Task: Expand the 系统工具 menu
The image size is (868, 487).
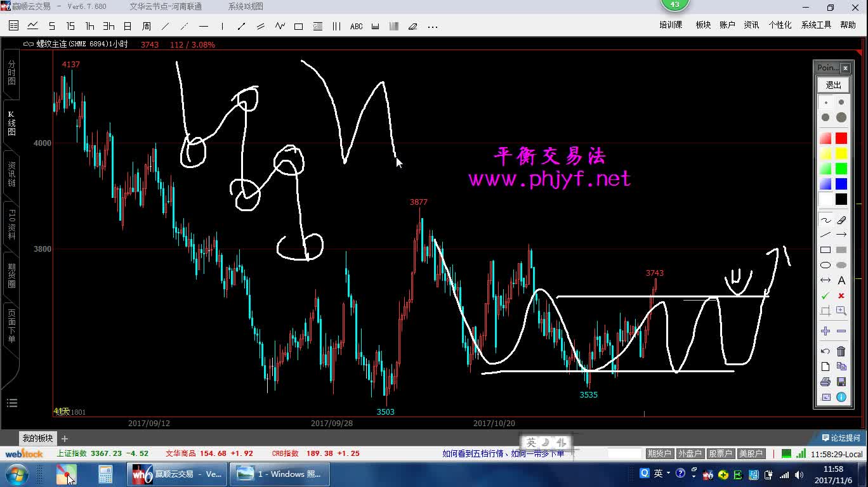Action: click(x=816, y=25)
